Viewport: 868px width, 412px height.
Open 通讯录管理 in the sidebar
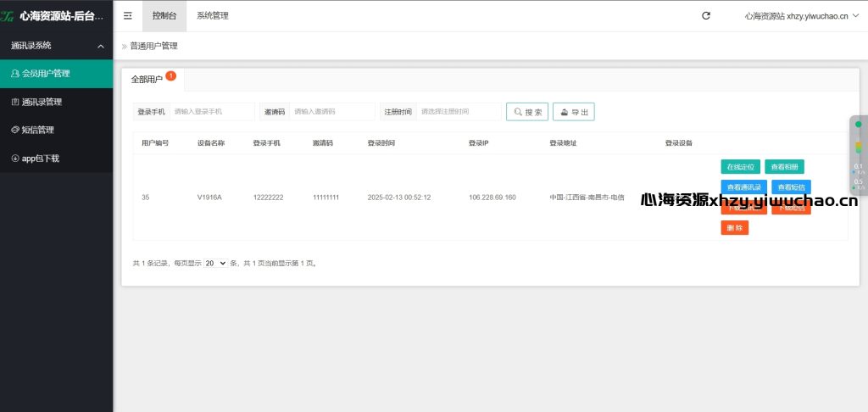pos(57,102)
